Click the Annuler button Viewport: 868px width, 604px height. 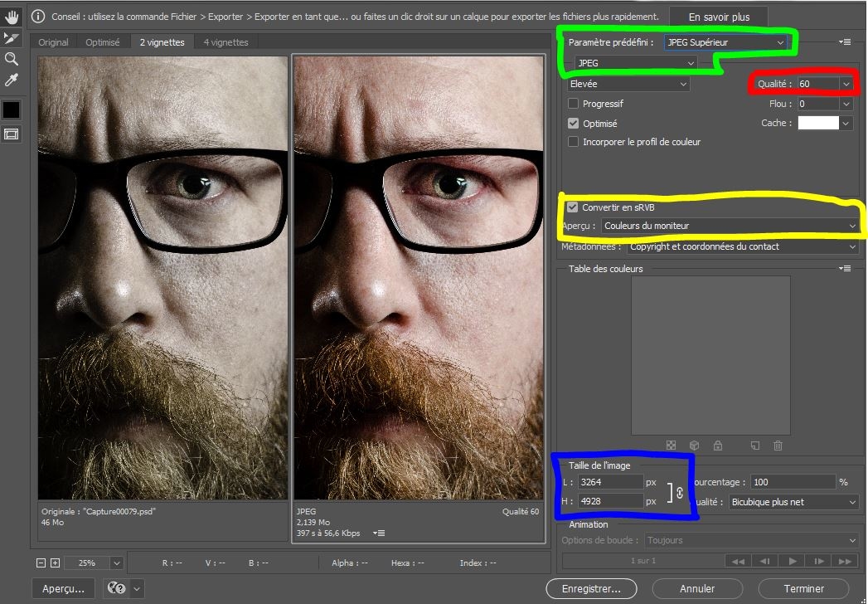point(696,588)
